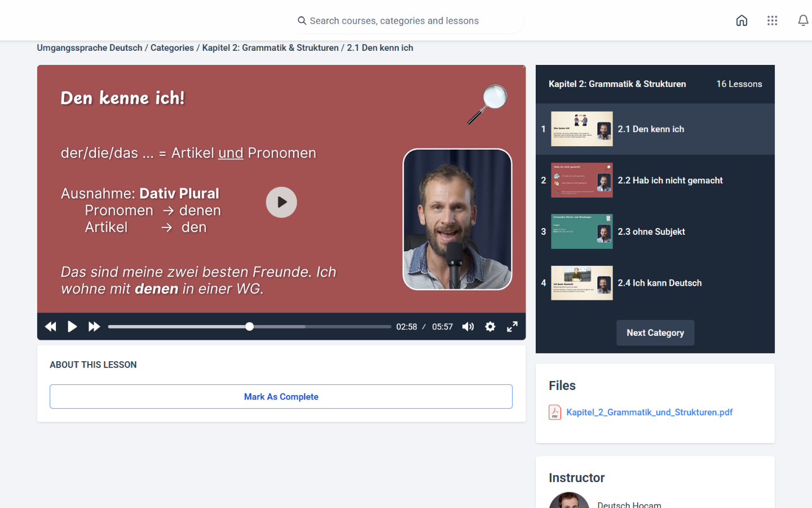
Task: Mark the lesson as complete
Action: 281,397
